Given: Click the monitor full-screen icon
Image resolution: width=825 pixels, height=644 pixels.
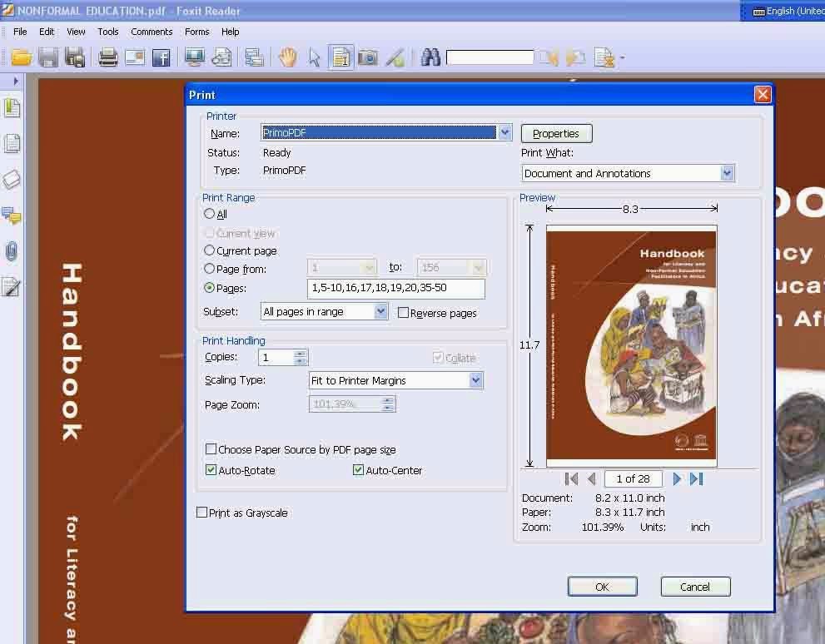Looking at the screenshot, I should (x=194, y=57).
